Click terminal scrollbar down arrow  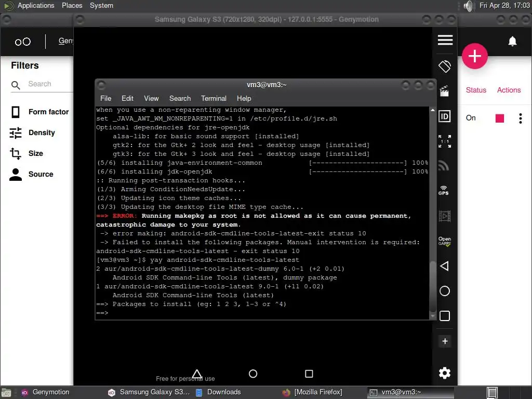pos(433,316)
